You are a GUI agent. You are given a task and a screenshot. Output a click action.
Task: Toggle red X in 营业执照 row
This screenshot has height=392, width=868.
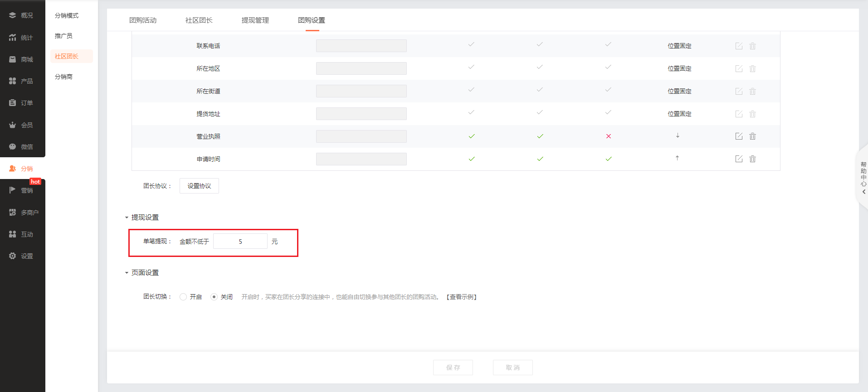pos(609,136)
